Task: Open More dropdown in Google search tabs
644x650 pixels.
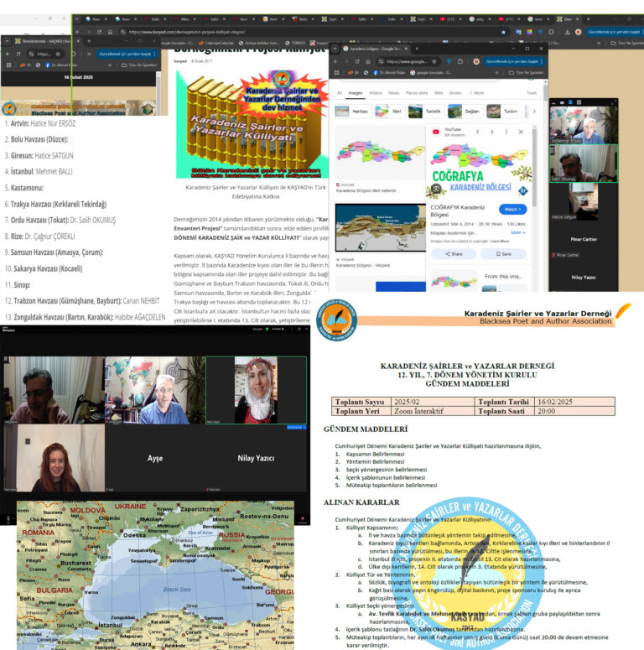Action: 477,93
